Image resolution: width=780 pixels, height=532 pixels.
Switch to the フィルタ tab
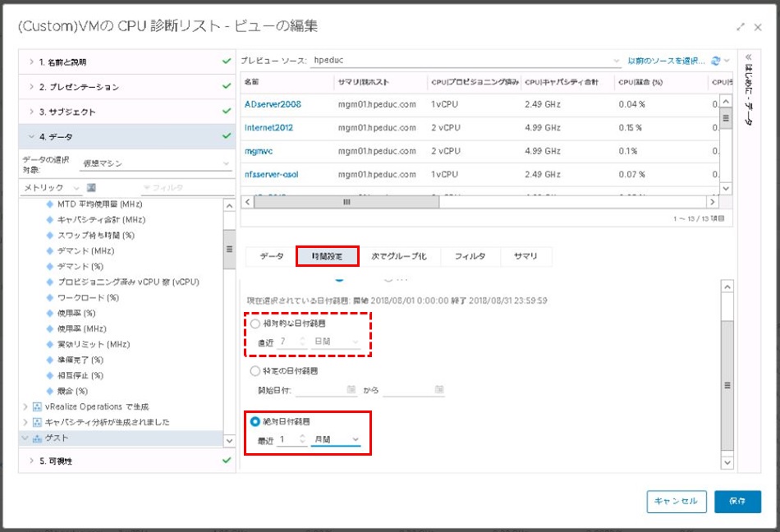470,256
